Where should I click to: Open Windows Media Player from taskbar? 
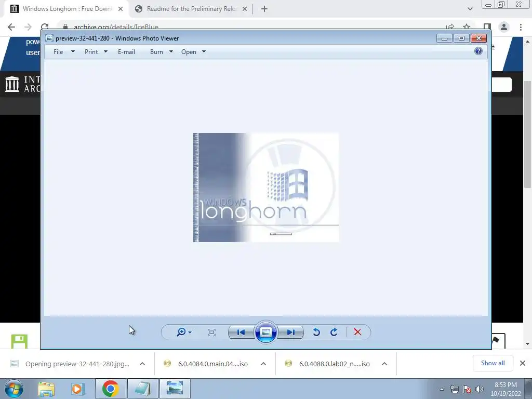78,389
